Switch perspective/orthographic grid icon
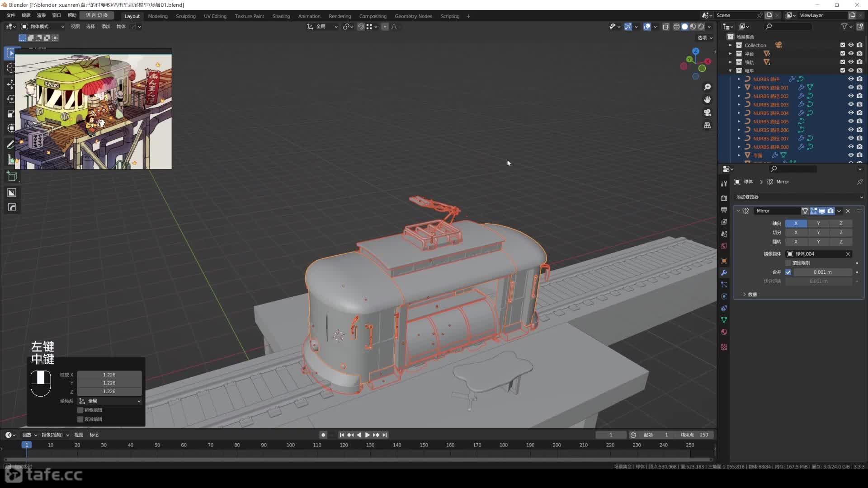Viewport: 868px width, 488px height. point(708,125)
